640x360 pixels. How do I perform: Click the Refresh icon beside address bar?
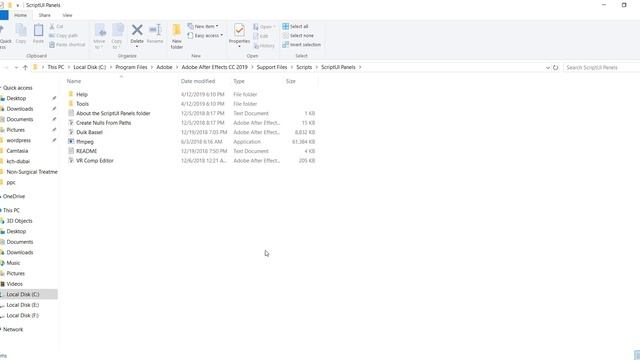[x=556, y=67]
